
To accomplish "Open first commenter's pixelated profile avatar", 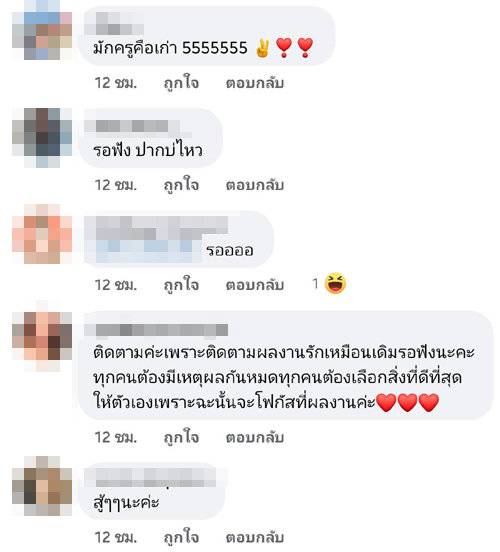I will 42,30.
